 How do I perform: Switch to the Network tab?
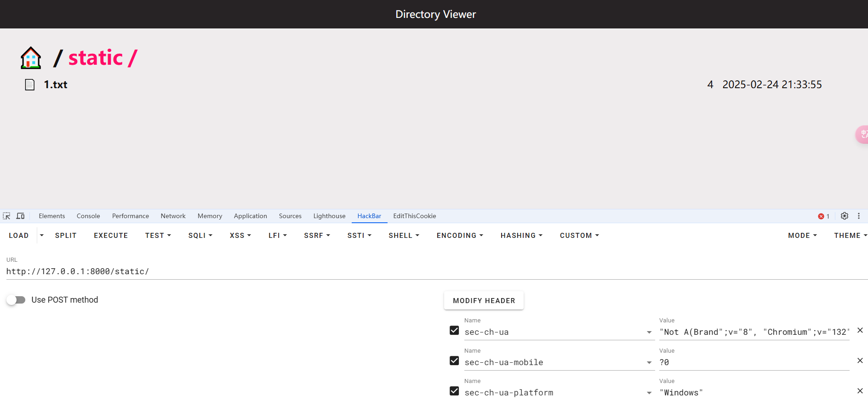[x=173, y=216]
